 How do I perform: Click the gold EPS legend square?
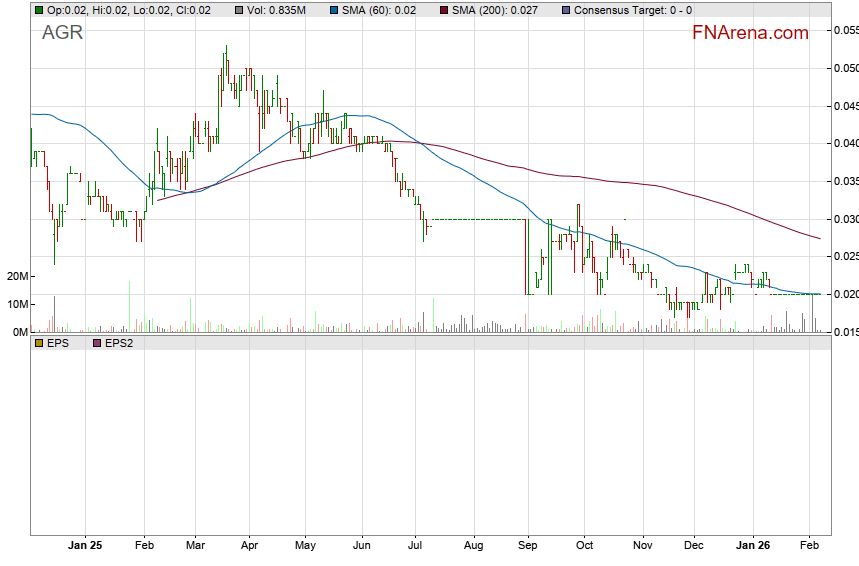(39, 342)
